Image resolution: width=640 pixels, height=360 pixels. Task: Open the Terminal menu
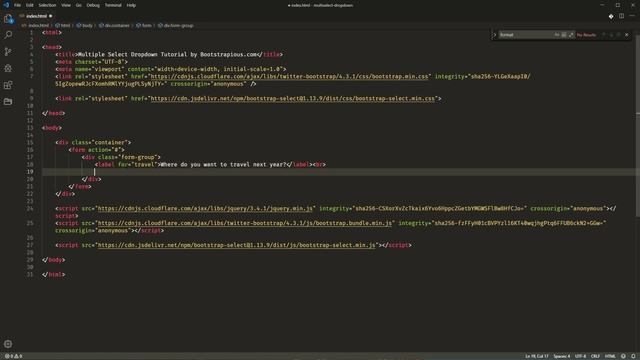click(113, 5)
